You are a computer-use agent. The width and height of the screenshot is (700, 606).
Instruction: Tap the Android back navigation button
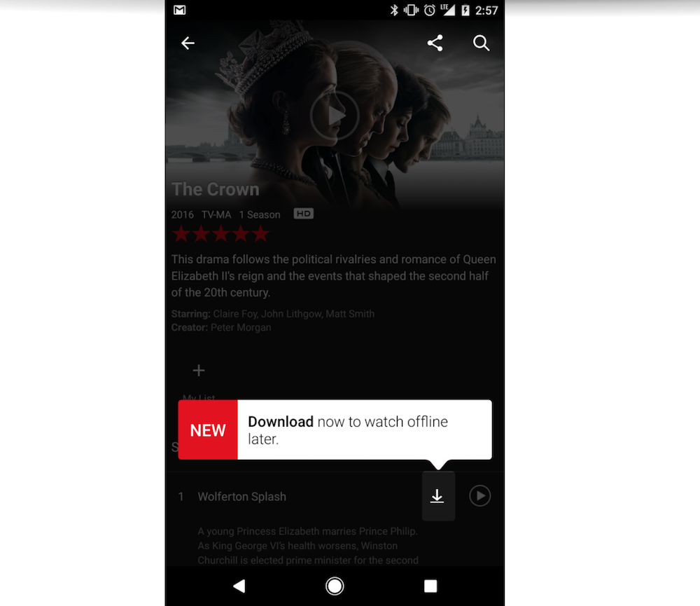[239, 586]
